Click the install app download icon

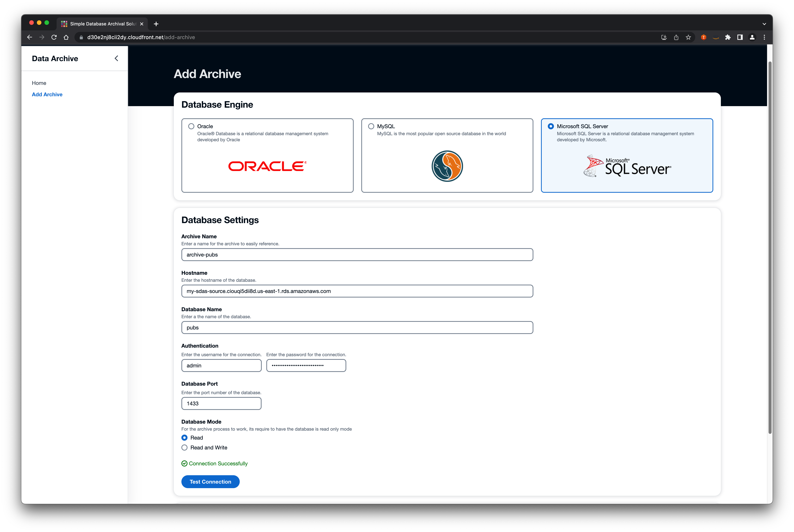click(664, 37)
